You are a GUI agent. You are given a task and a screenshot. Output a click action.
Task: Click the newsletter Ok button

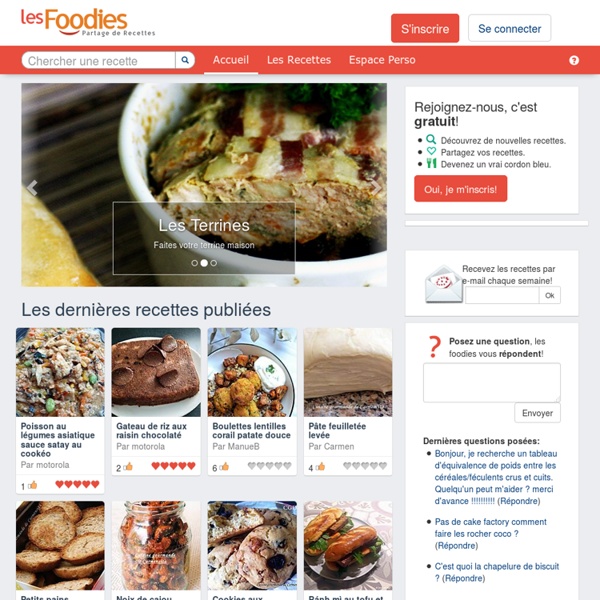pos(550,295)
